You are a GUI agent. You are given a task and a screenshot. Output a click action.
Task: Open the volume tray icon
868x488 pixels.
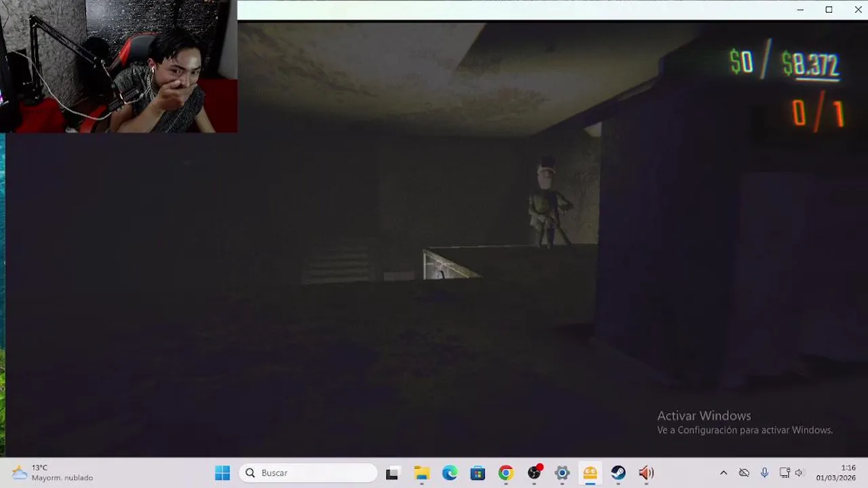(x=800, y=473)
